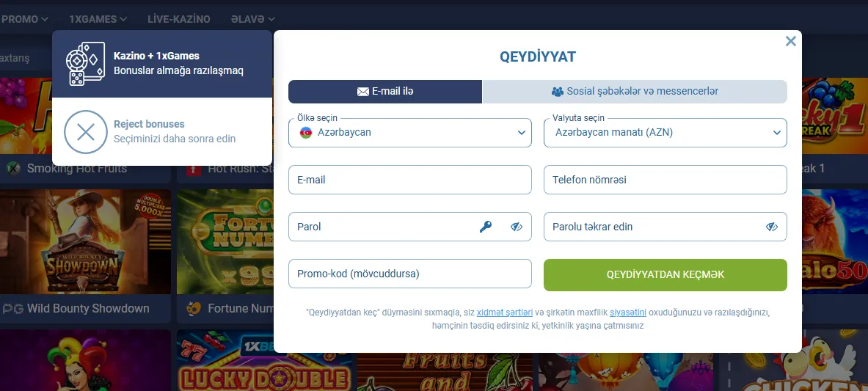Click people icon on Sosial şəbəkələr tab

tap(558, 92)
